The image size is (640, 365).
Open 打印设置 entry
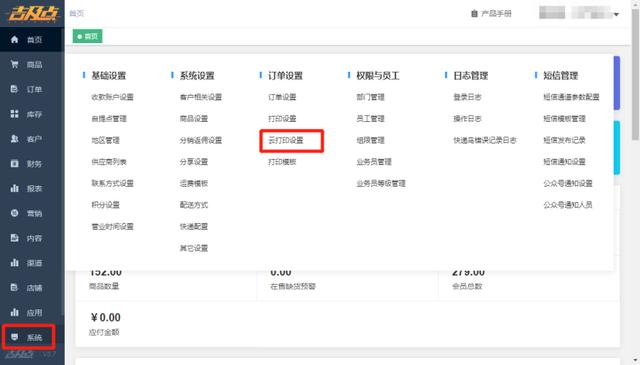(282, 119)
